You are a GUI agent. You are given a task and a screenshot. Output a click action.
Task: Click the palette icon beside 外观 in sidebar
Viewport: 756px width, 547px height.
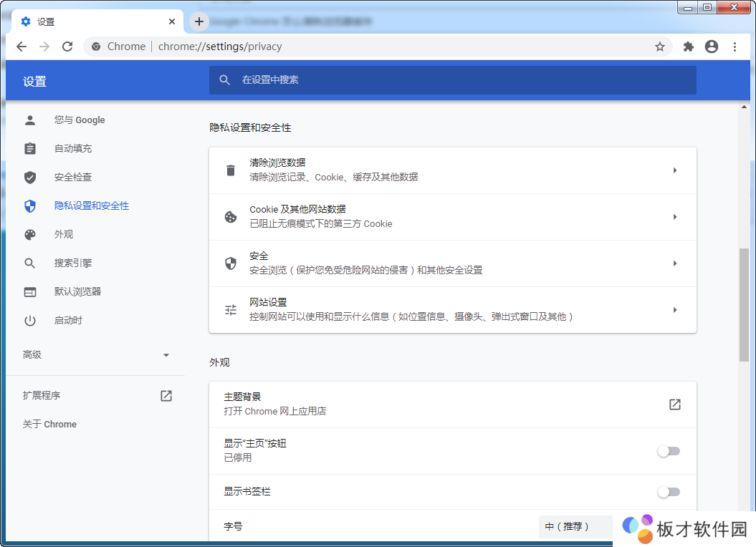click(x=29, y=234)
